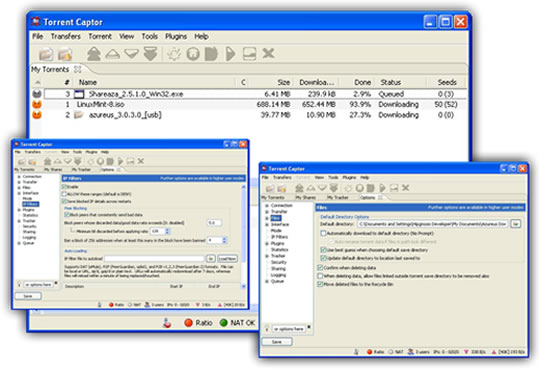Viewport: 540px width, 372px height.
Task: Enable Automatically download to default directory checkbox
Action: [323, 233]
